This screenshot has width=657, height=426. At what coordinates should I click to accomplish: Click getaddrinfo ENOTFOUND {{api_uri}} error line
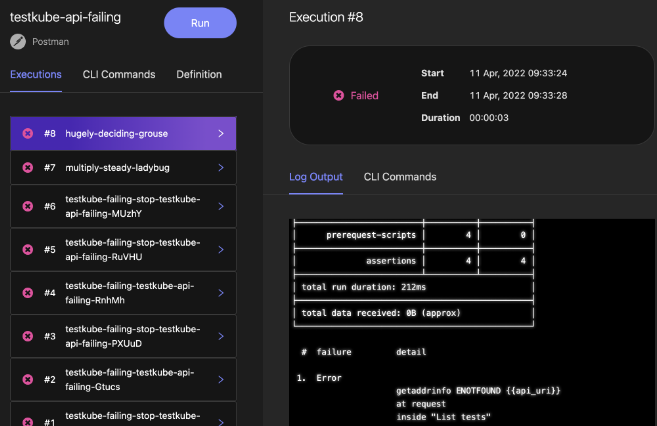478,391
